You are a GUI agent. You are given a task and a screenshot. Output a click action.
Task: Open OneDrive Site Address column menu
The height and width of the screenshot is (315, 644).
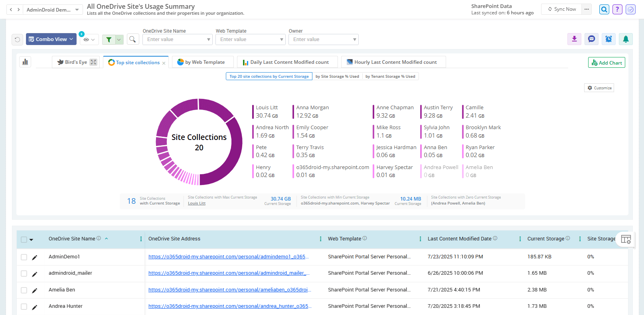point(320,239)
